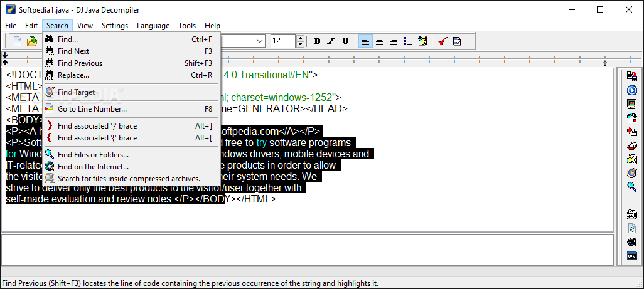The height and width of the screenshot is (289, 644).
Task: Click the font size field showing 12
Action: [x=283, y=41]
